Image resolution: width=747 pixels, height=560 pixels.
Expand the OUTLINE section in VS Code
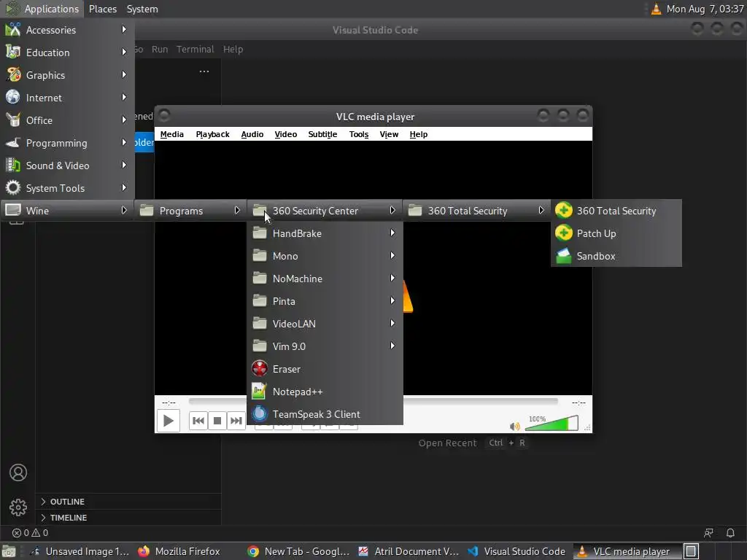click(x=128, y=502)
